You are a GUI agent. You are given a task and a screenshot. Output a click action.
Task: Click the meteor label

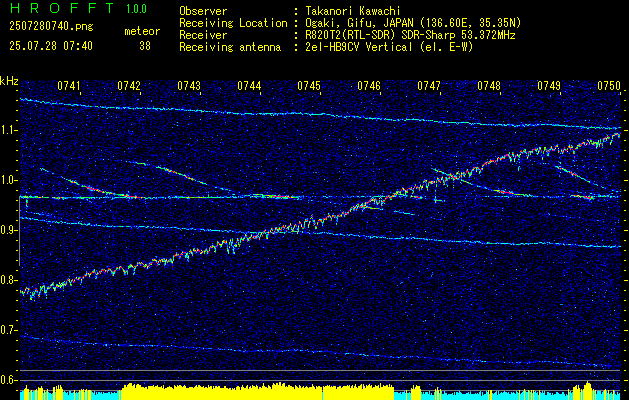point(142,31)
